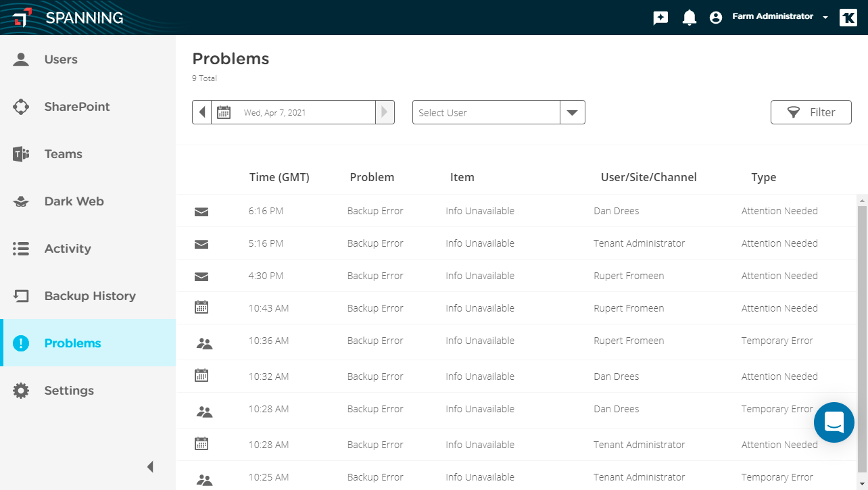
Task: Click the mail icon in 5:16 PM row
Action: [201, 244]
